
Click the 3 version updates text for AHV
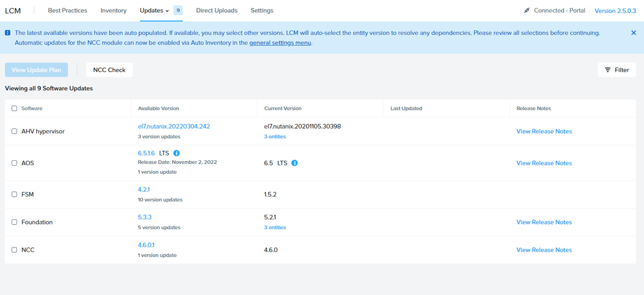[159, 136]
